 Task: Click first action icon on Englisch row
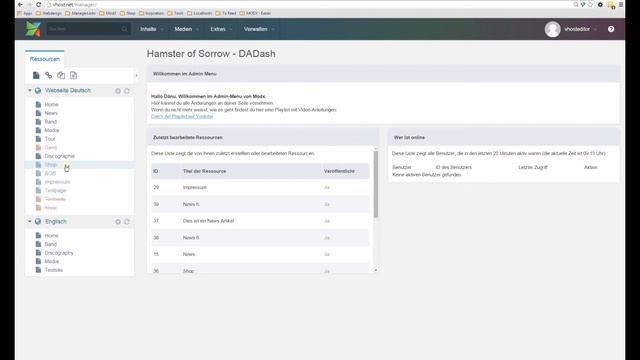click(x=118, y=222)
